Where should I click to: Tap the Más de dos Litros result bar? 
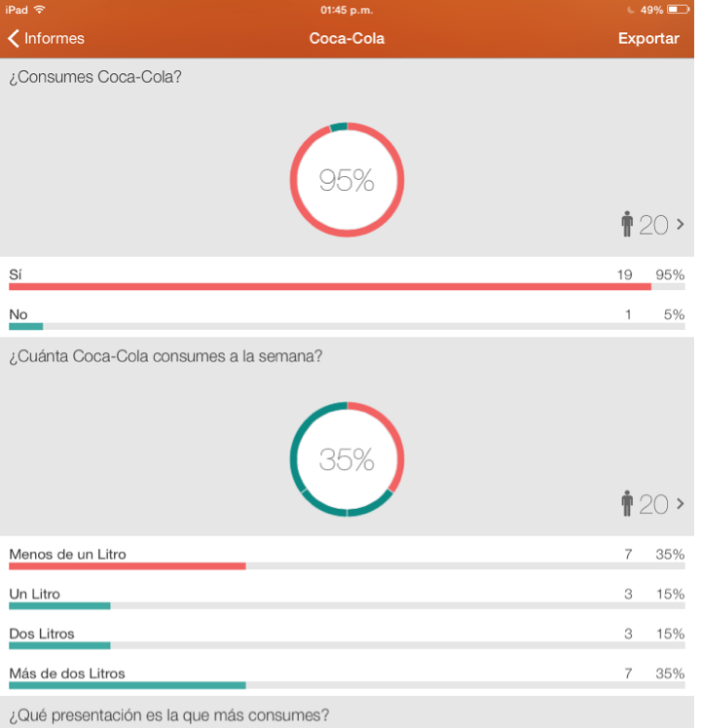tap(128, 685)
